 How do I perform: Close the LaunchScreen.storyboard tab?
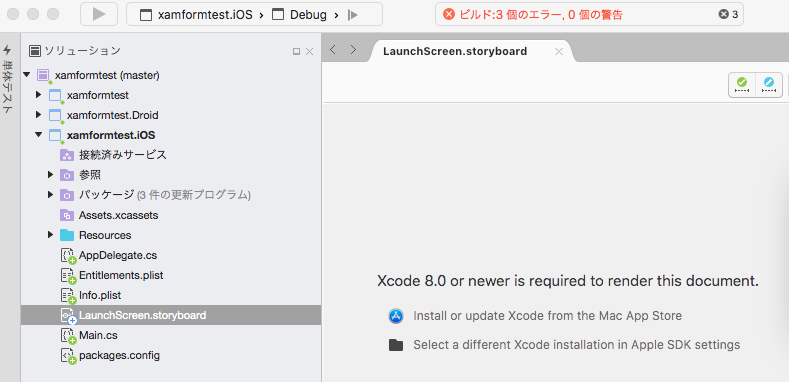point(559,51)
